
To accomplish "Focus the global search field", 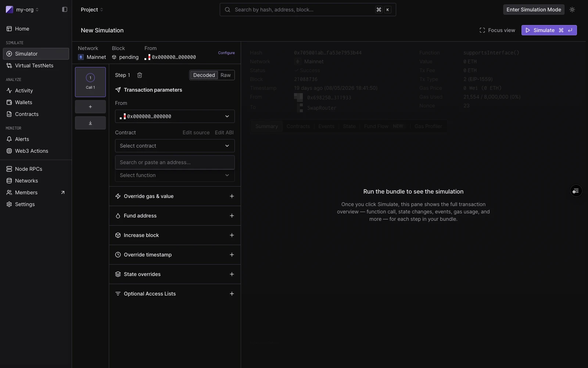I will [308, 10].
